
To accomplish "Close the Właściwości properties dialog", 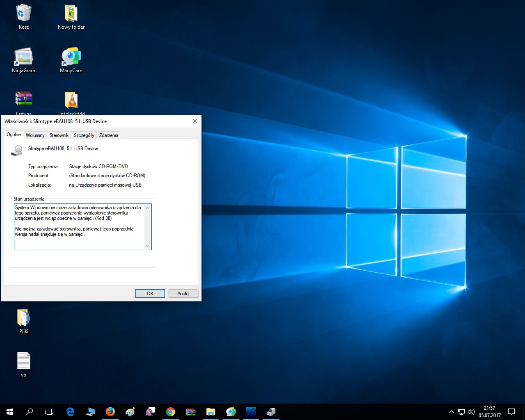I will tap(195, 121).
